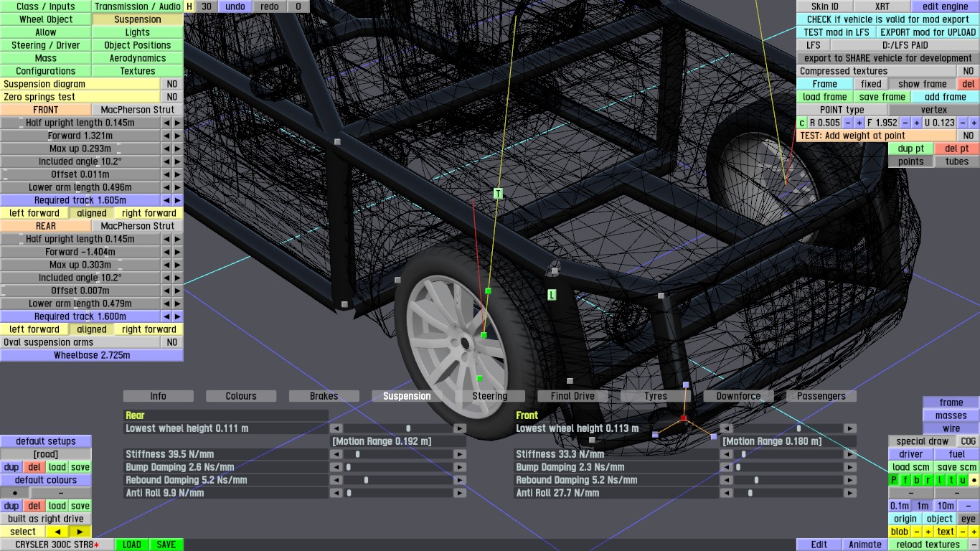Decrease point F 1.952 with minus
980x551 pixels.
905,123
